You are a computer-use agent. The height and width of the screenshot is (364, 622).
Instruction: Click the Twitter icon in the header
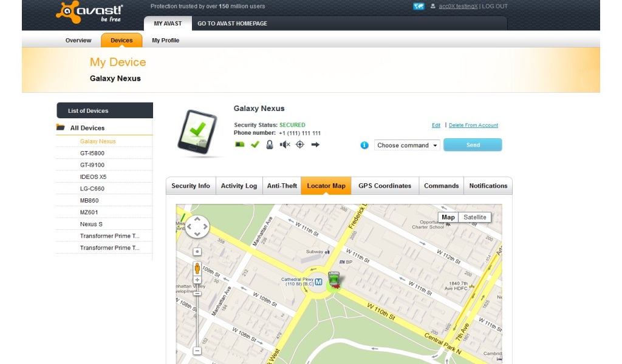point(419,6)
